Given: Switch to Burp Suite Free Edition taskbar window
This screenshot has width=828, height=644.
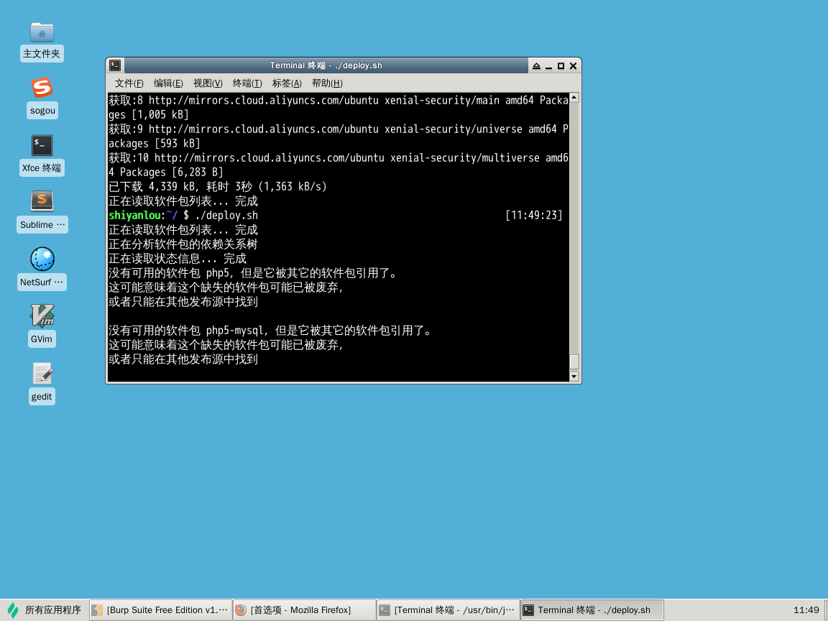Looking at the screenshot, I should tap(161, 610).
